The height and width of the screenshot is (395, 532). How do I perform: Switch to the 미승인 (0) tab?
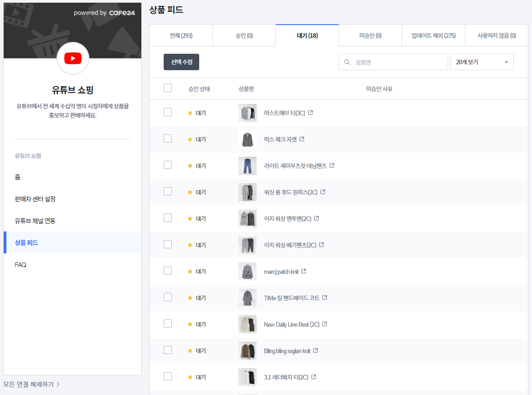point(370,36)
